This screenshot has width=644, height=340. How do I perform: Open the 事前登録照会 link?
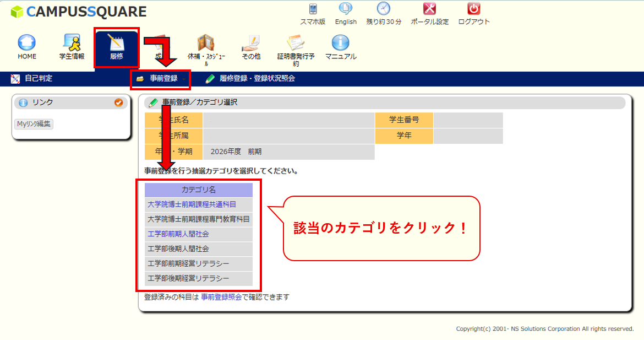(221, 297)
